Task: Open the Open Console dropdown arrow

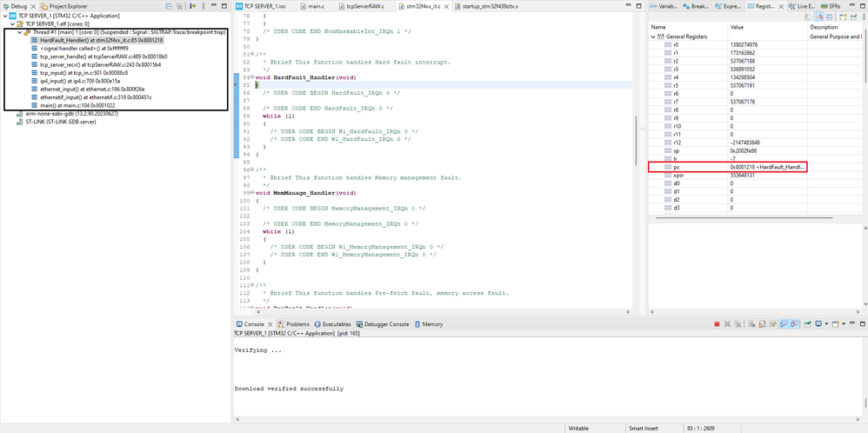Action: coord(844,324)
